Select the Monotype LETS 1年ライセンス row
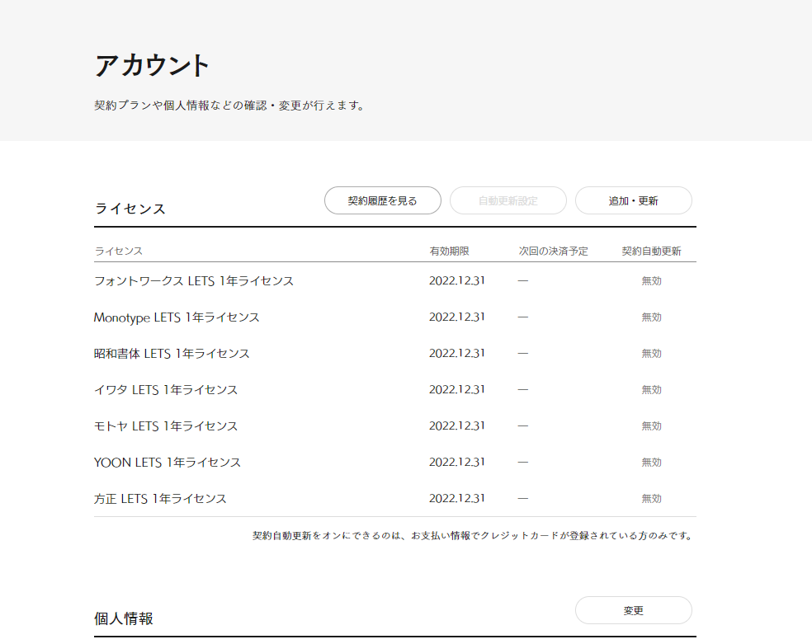 (395, 317)
